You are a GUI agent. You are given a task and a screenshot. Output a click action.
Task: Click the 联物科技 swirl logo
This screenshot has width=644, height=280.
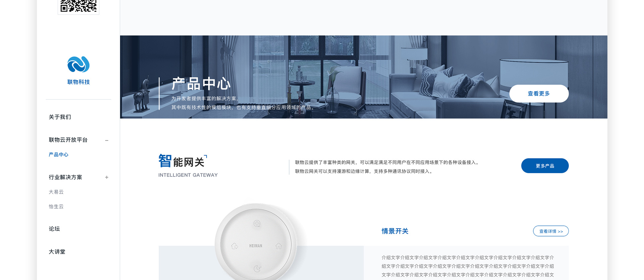tap(78, 64)
